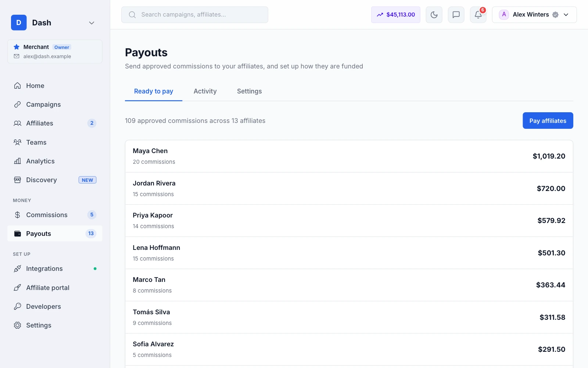Open the Analytics menu label

(x=40, y=161)
